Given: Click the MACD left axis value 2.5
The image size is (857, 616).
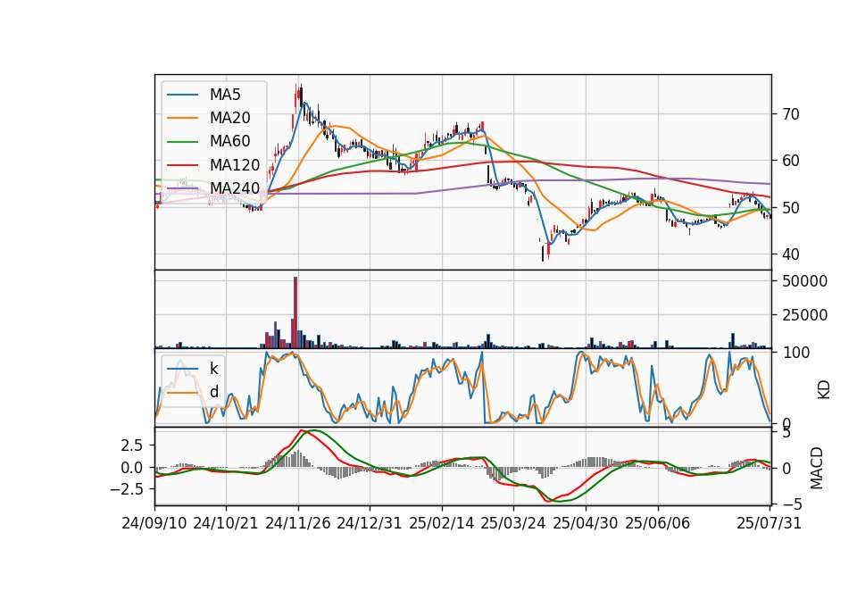Looking at the screenshot, I should coord(132,445).
